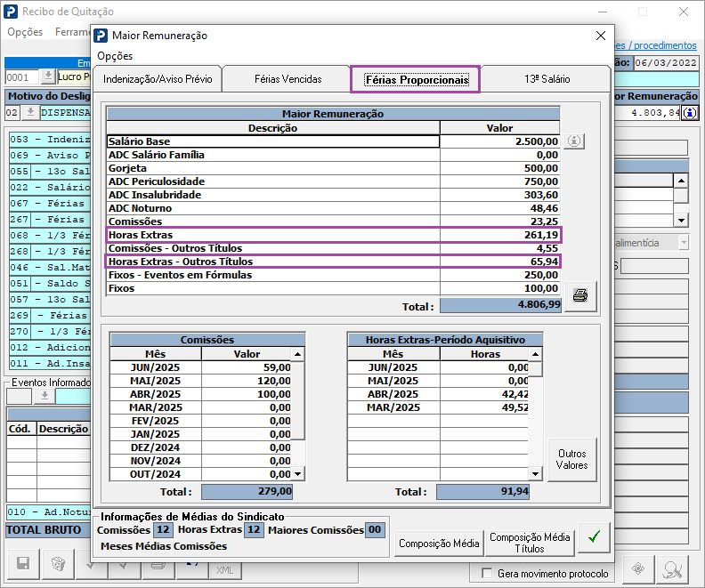Click lookup arrow next to the 0001 field
Image resolution: width=705 pixels, height=588 pixels.
pos(48,77)
